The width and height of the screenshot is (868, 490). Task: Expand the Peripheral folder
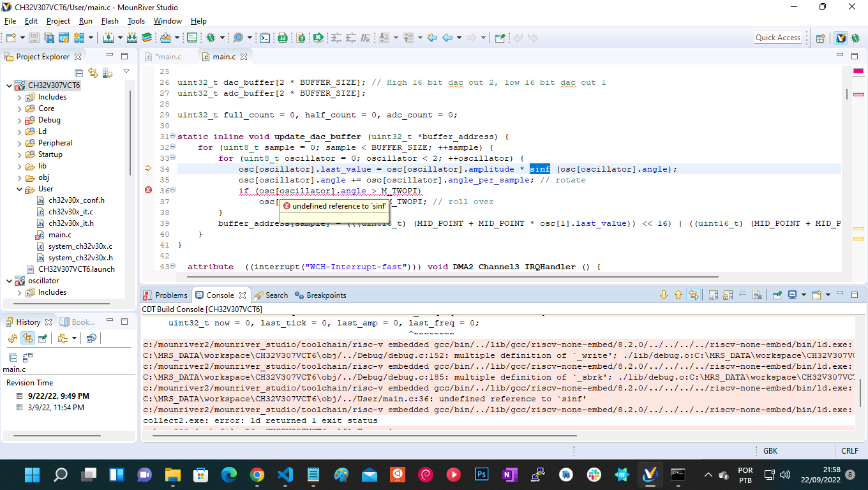[19, 143]
